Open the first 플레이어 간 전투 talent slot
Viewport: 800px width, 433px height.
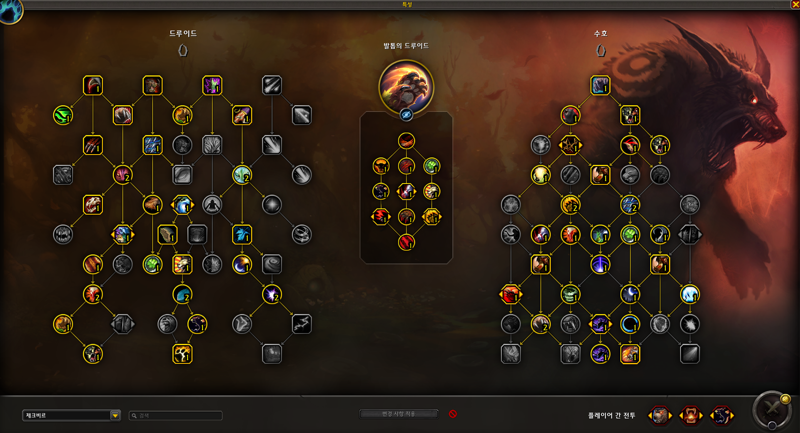pos(660,416)
